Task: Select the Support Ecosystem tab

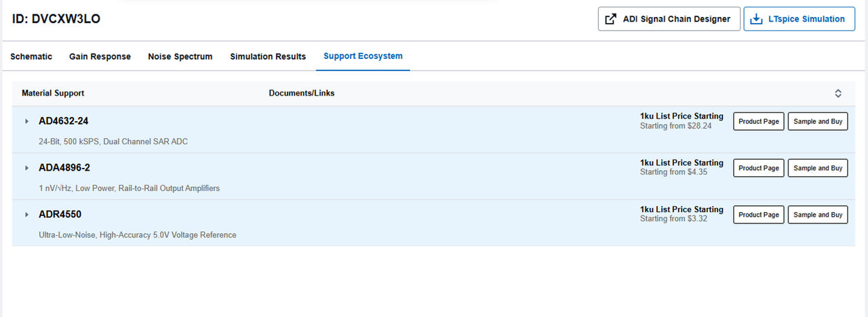Action: (363, 56)
